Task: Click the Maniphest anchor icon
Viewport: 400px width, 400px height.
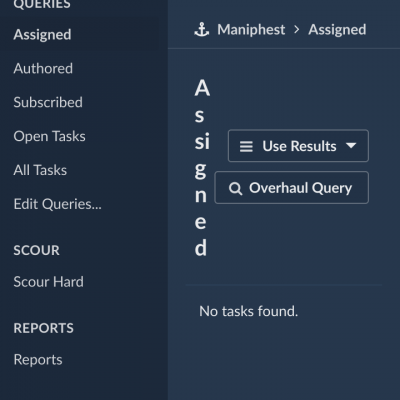Action: (x=202, y=30)
